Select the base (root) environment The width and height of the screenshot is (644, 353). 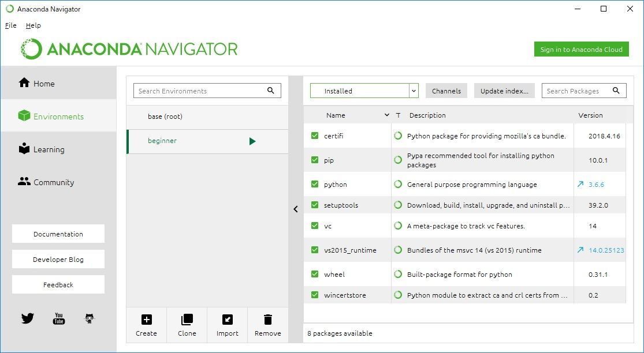[x=207, y=117]
